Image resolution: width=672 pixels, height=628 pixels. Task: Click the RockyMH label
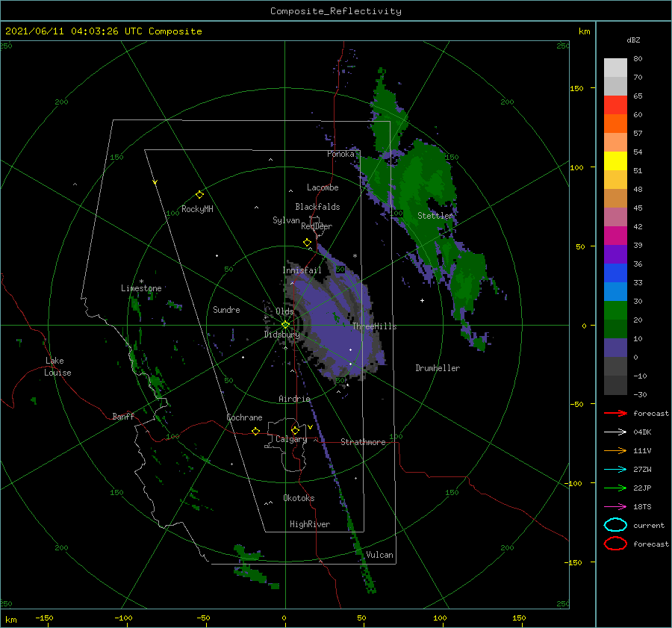point(197,209)
